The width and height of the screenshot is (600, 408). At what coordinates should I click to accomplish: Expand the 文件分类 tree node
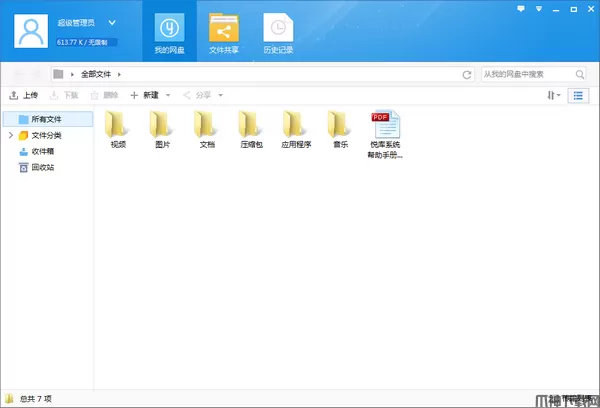(x=10, y=135)
